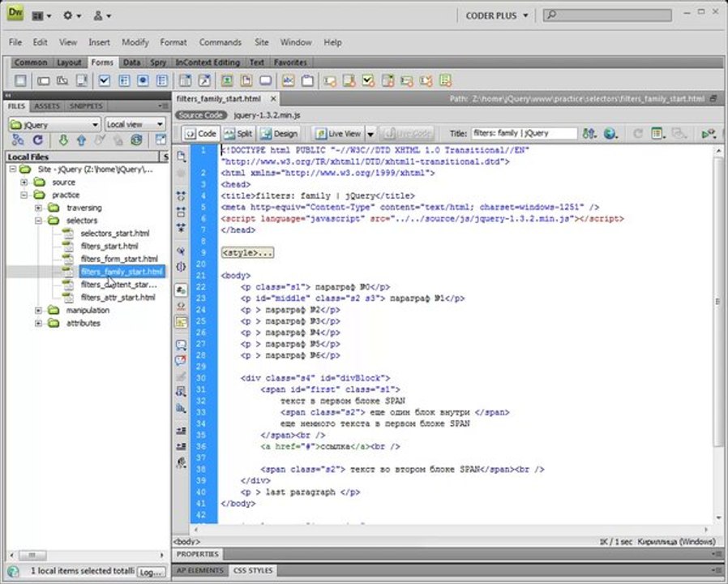Open Documents icon in coding toolbar
This screenshot has height=584, width=728.
(x=181, y=157)
